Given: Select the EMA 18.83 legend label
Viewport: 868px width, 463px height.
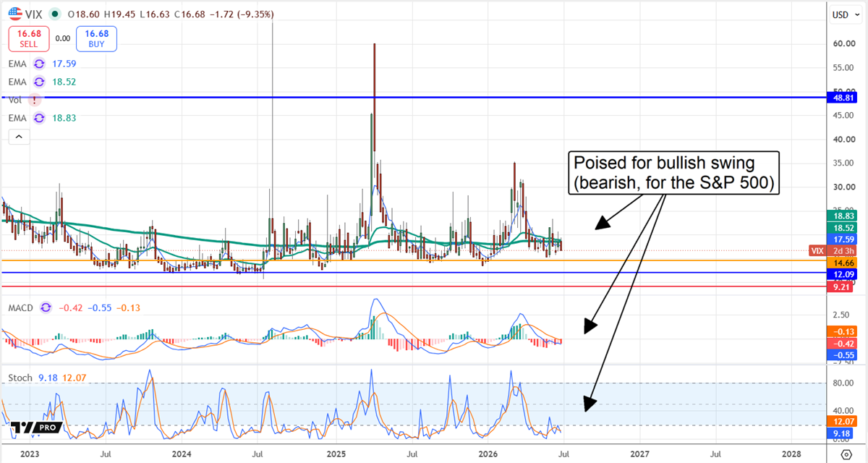Looking at the screenshot, I should [x=17, y=118].
